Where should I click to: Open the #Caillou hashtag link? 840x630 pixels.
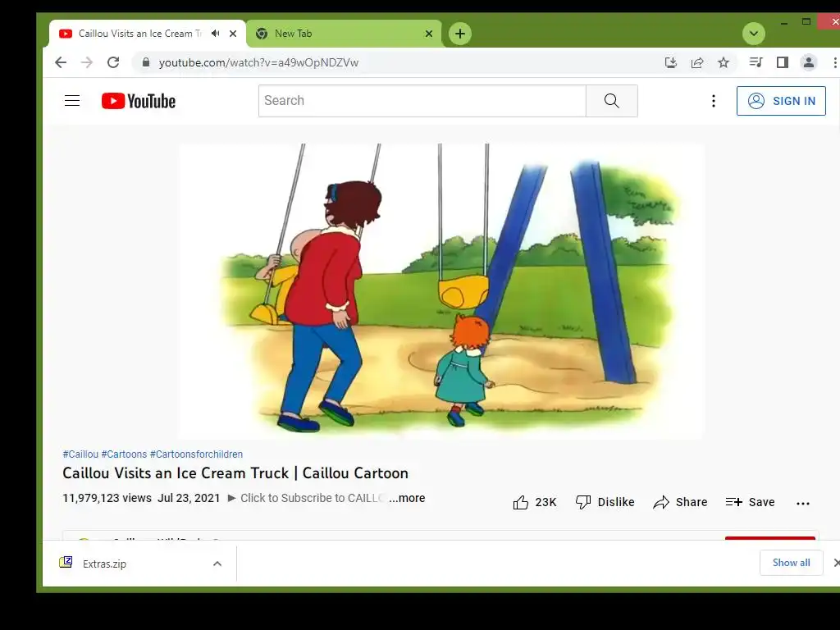[80, 454]
